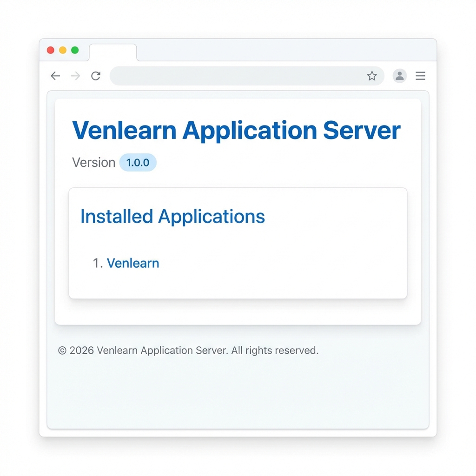Expand the Installed Applications card
Image resolution: width=476 pixels, height=476 pixels.
tap(238, 243)
